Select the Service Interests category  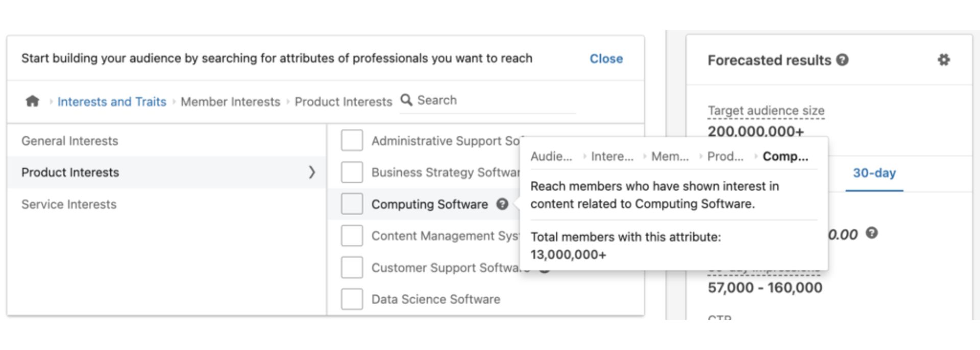point(68,204)
